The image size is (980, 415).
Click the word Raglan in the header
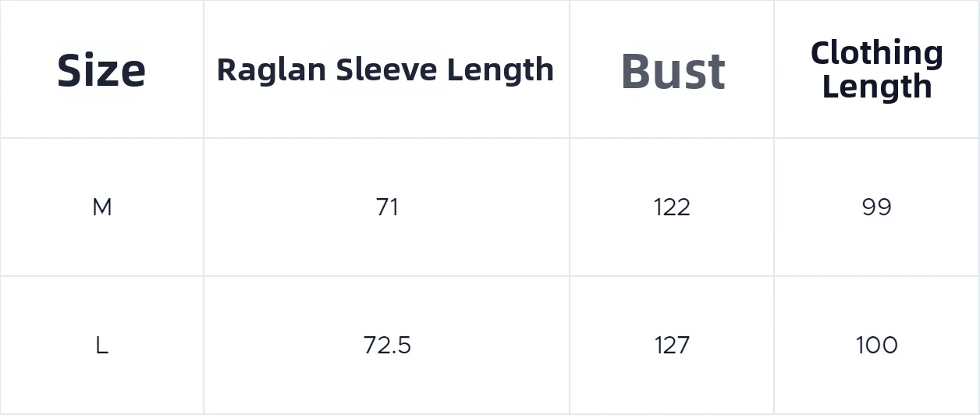pos(271,70)
